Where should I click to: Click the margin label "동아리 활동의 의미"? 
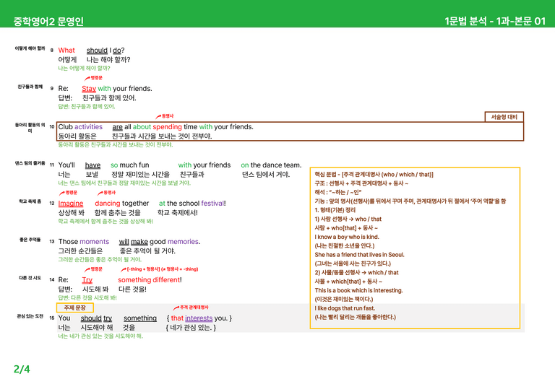(30, 128)
